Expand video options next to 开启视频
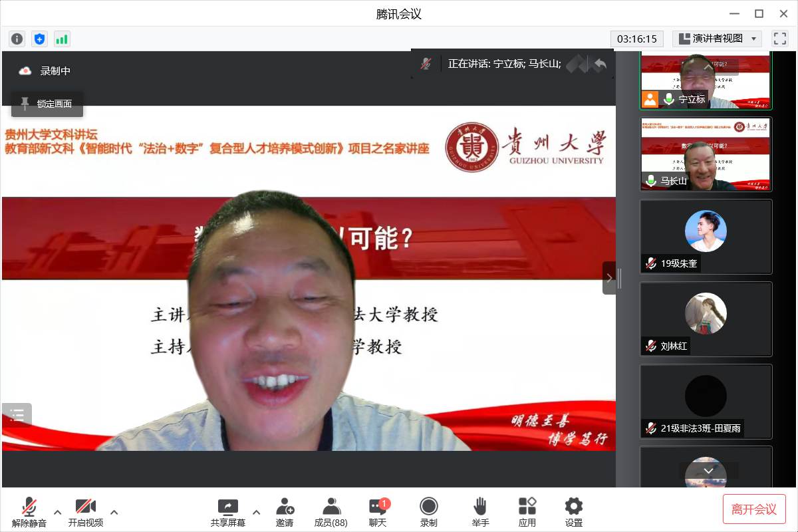Viewport: 798px width, 532px height. pyautogui.click(x=114, y=512)
